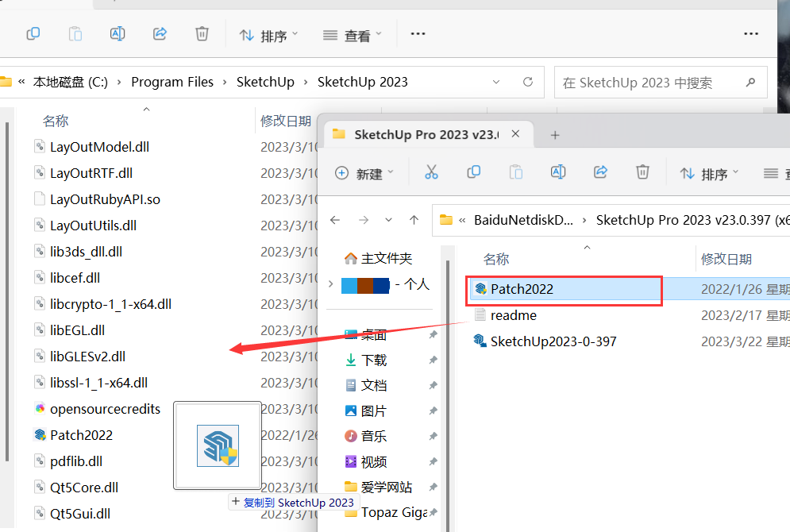Open the 新建 dropdown menu

pos(364,173)
